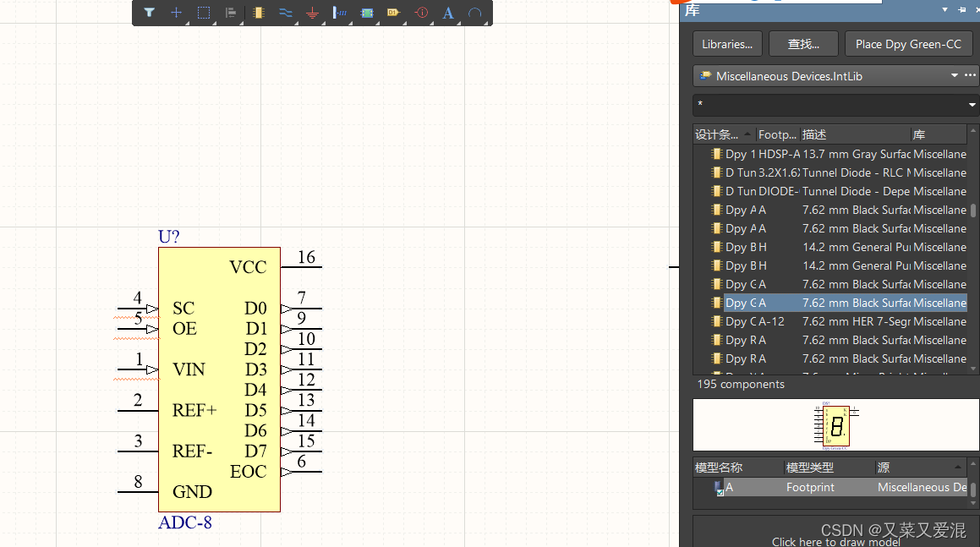Click the place part chip icon
This screenshot has height=547, width=980.
tap(258, 13)
